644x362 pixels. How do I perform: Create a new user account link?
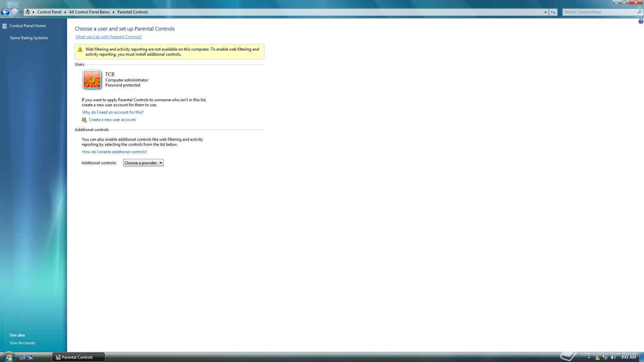click(112, 120)
